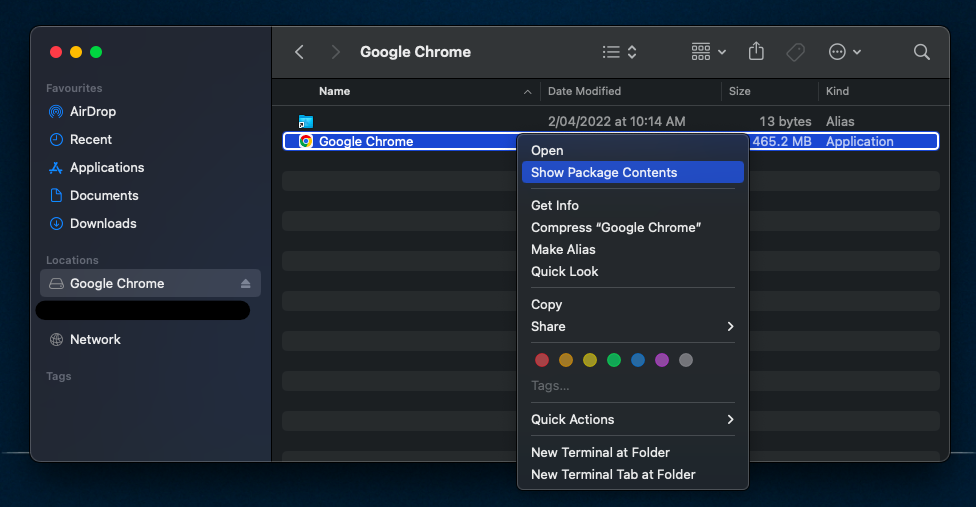This screenshot has height=507, width=976.
Task: Open Recent in the sidebar
Action: [91, 139]
